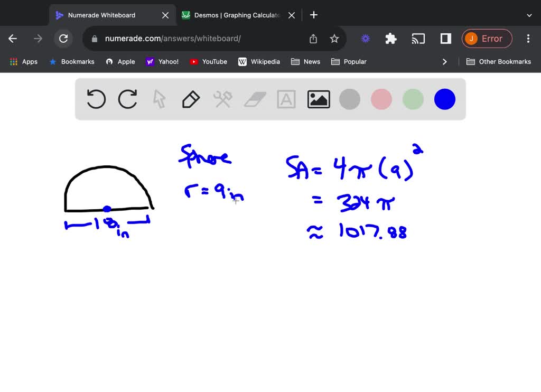Click the Redo icon
541x392 pixels.
[127, 99]
